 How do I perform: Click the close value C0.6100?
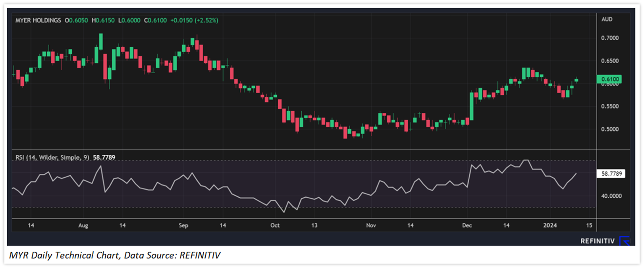(155, 20)
